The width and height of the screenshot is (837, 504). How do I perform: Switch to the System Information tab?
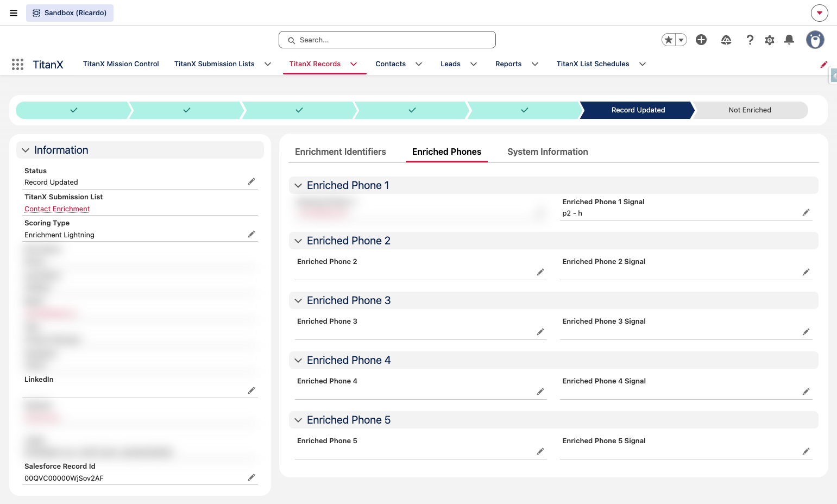[x=547, y=152]
